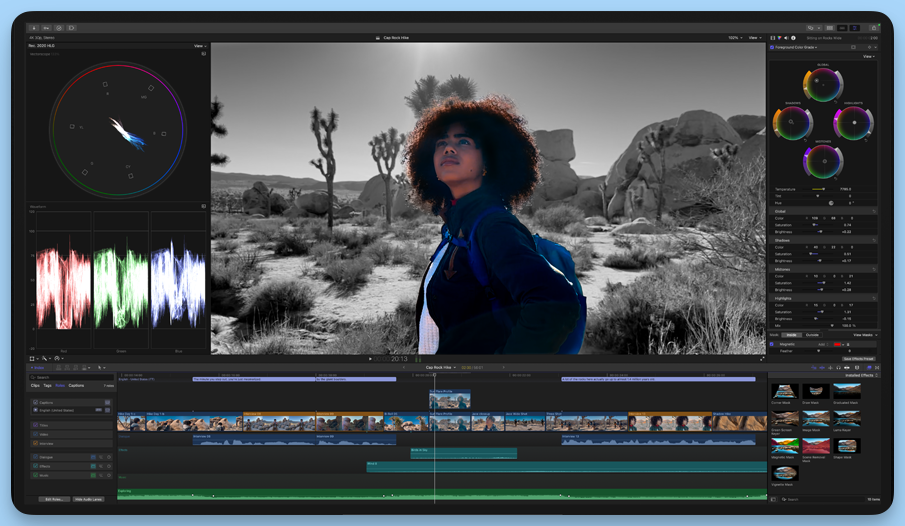
Task: Click the Global color wheel
Action: click(822, 84)
